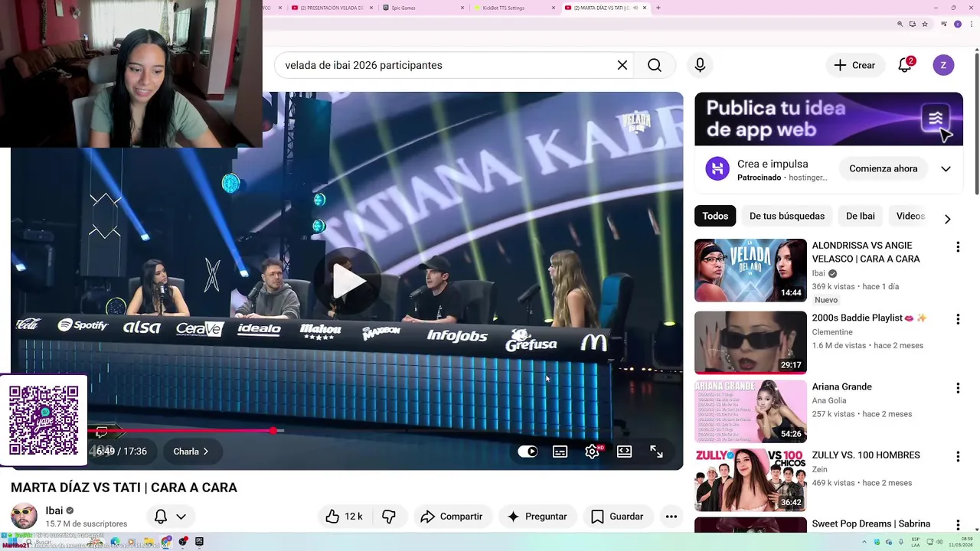Select the De Ibai filter chip
This screenshot has width=980, height=551.
coord(861,216)
